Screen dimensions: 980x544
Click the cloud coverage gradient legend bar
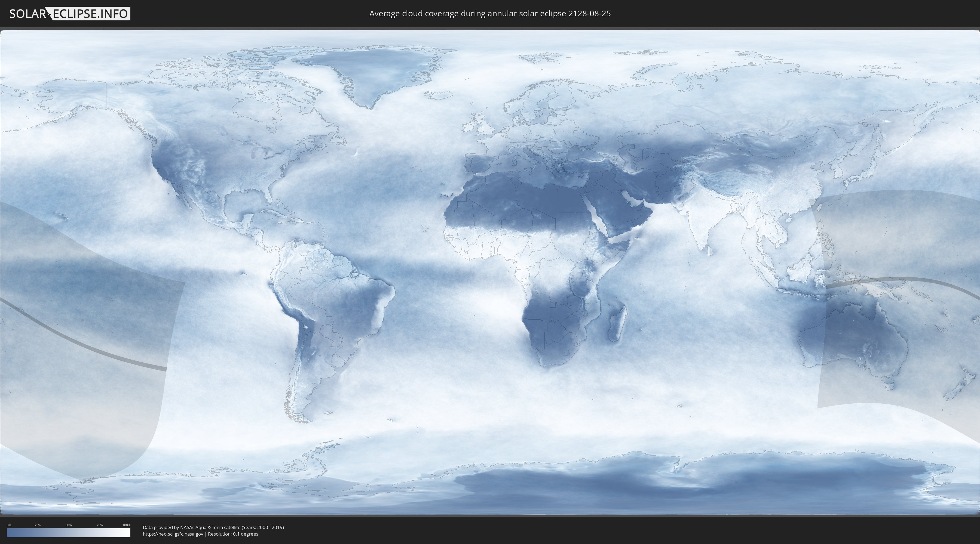coord(69,533)
